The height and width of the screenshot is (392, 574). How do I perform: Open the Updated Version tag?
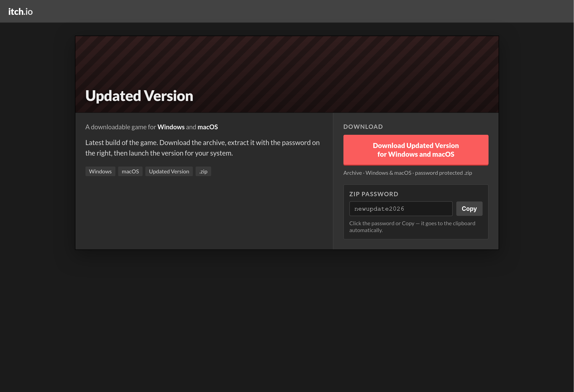click(x=169, y=171)
